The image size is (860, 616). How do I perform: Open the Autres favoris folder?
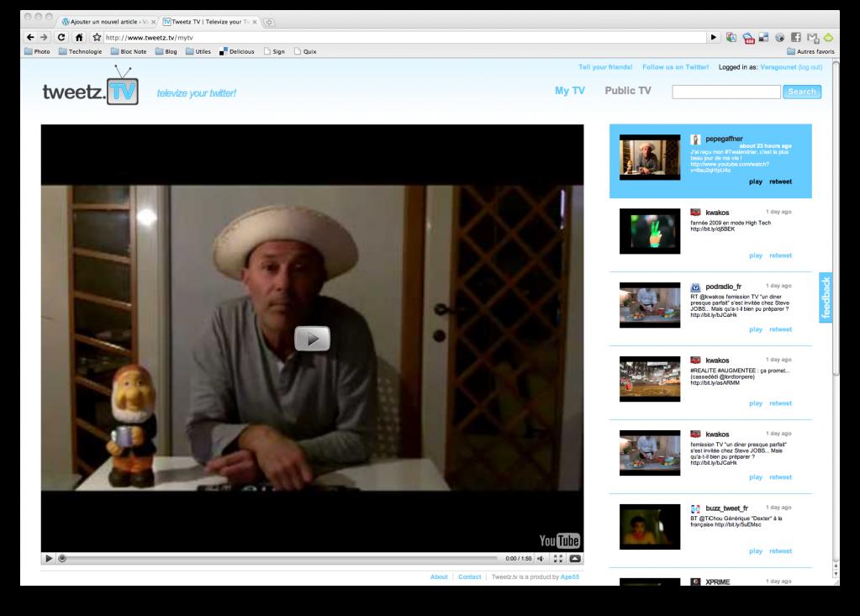(x=810, y=51)
